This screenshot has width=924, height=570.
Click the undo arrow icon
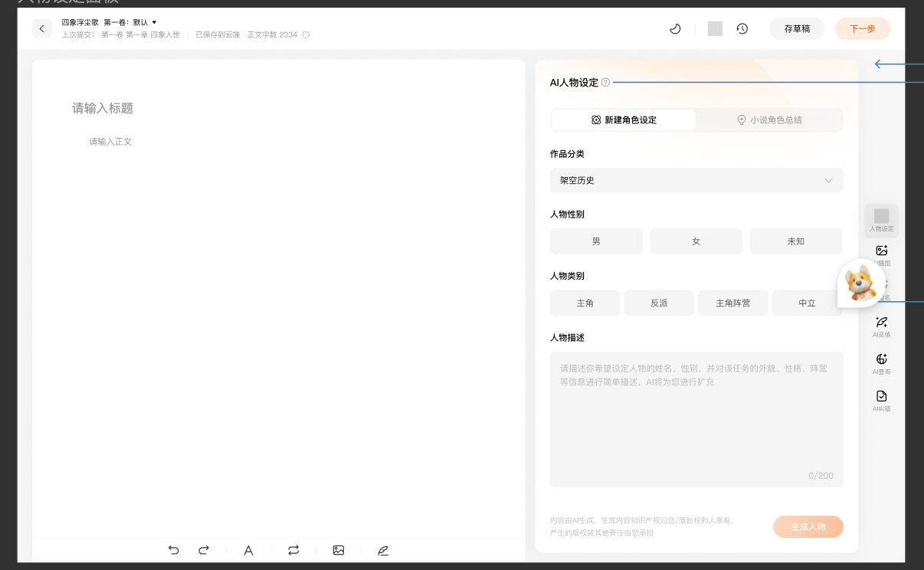point(174,550)
